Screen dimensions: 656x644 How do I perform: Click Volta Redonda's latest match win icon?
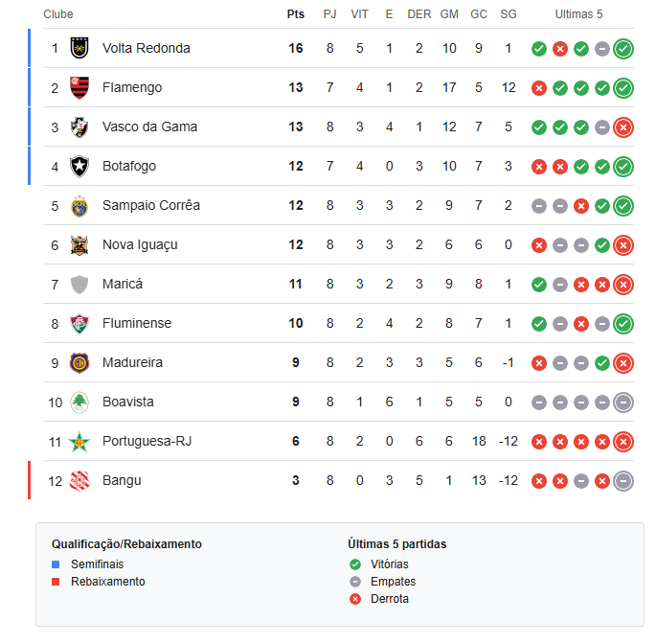click(x=623, y=49)
